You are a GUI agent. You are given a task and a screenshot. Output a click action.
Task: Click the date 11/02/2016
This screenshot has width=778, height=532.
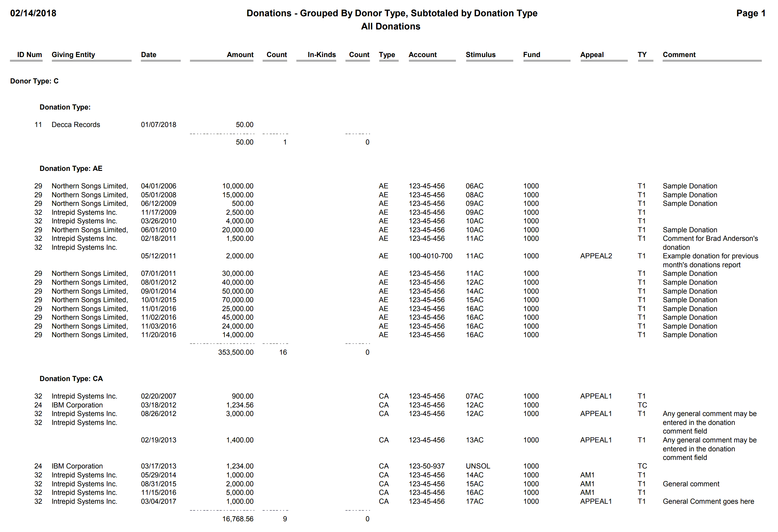tap(158, 317)
